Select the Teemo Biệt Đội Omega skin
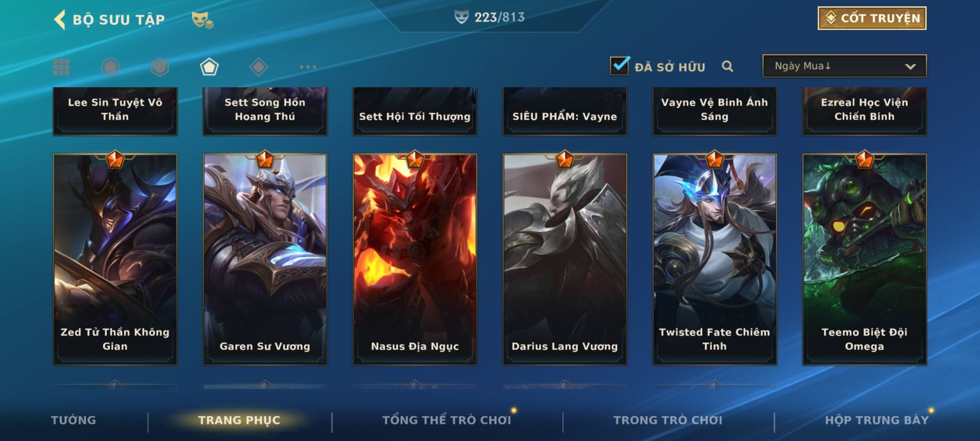Viewport: 980px width, 441px height. point(864,259)
